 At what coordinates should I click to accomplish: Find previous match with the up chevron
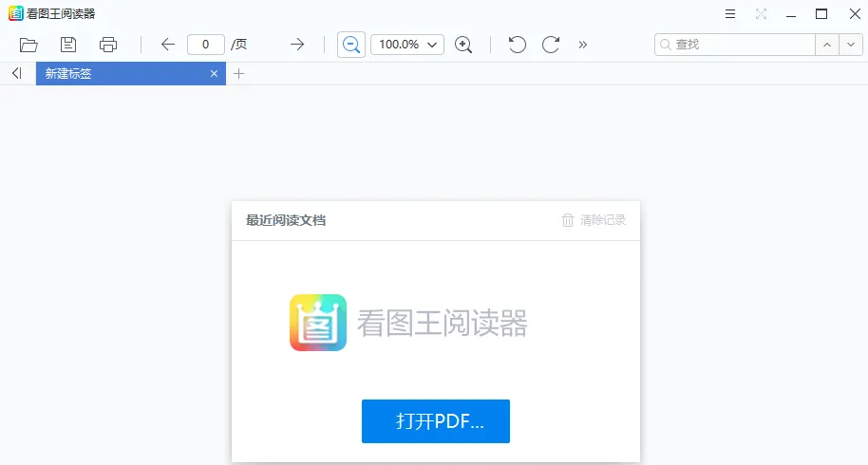pos(827,45)
